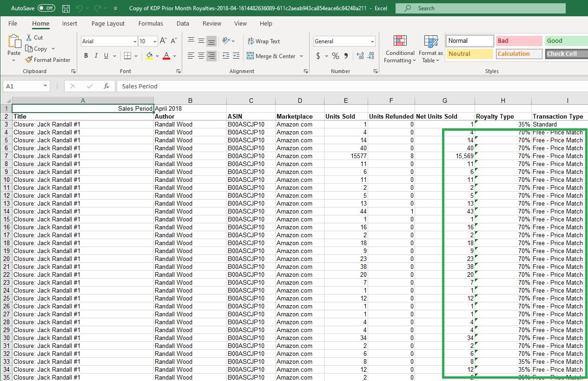Activate the Format Painter
This screenshot has width=588, height=381.
[48, 60]
